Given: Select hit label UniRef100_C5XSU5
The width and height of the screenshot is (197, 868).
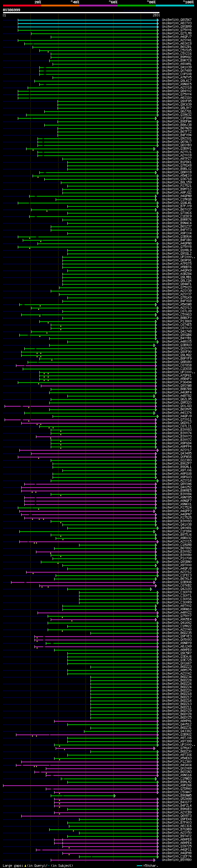Looking at the screenshot, I should (x=177, y=50).
